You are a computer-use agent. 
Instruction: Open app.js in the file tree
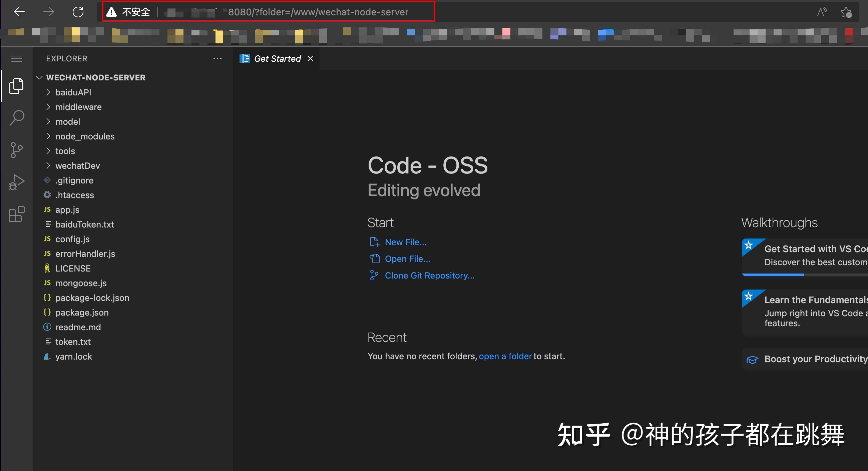point(67,210)
